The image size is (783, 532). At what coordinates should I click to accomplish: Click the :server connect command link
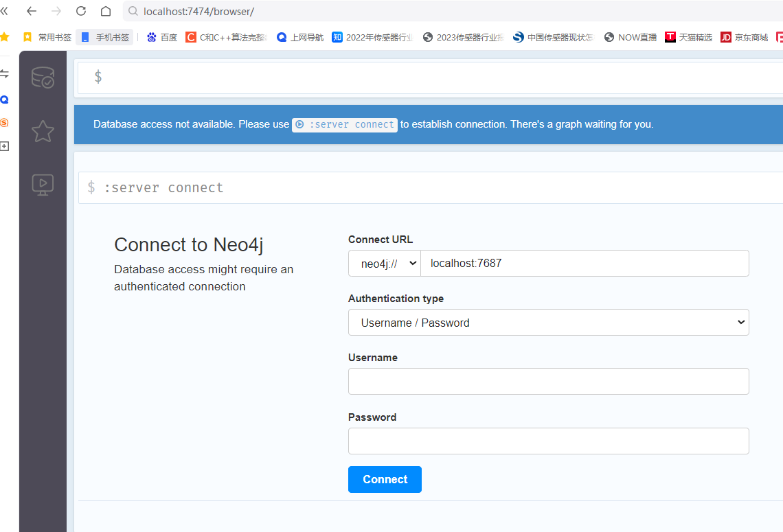tap(345, 124)
